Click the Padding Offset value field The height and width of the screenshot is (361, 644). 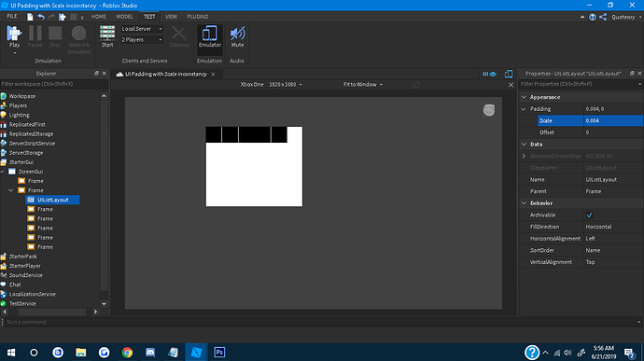[x=613, y=132]
